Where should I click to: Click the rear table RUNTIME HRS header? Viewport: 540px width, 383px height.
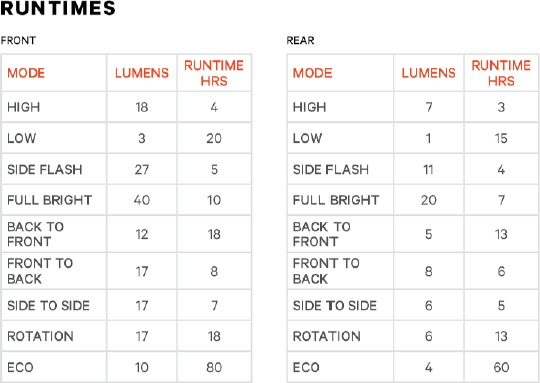(501, 73)
